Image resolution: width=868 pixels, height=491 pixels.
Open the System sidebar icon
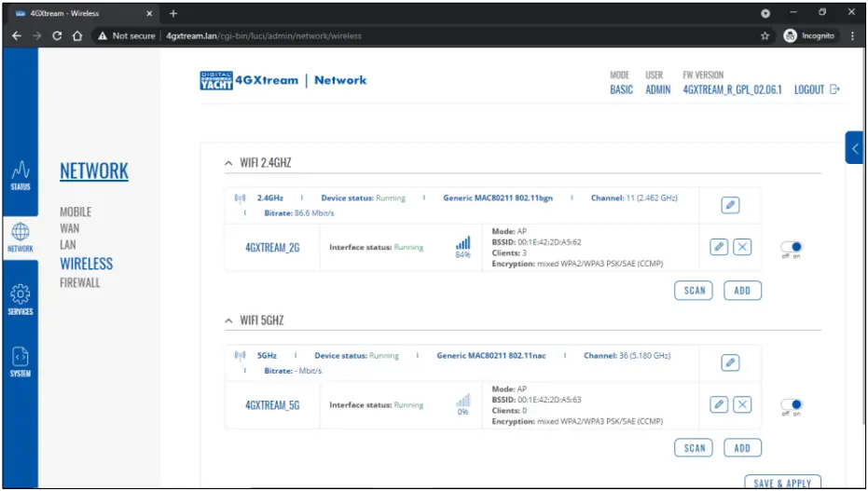[x=21, y=361]
